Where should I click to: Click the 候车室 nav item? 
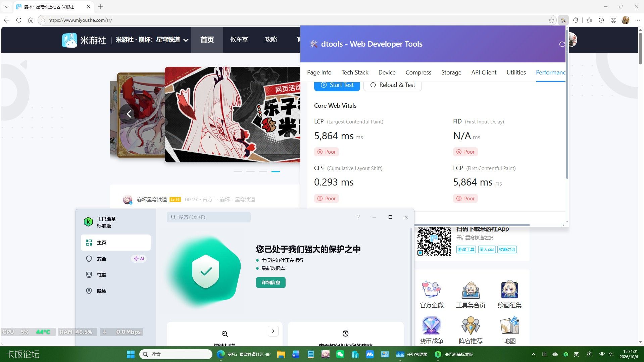pos(239,40)
